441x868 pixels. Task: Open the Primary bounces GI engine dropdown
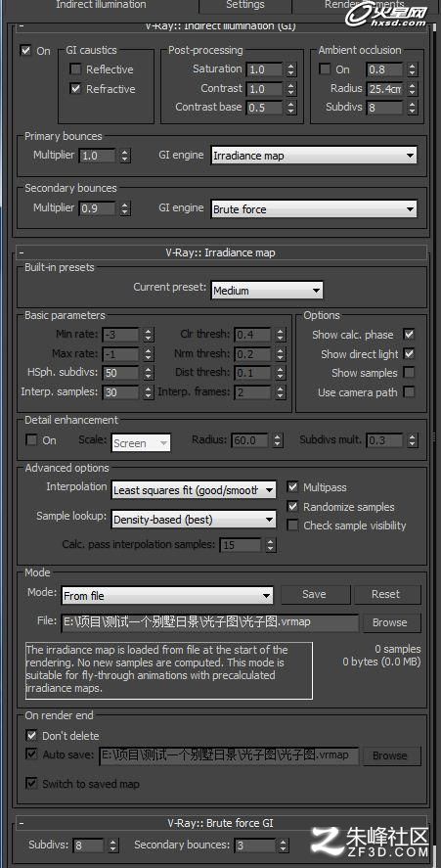[314, 156]
